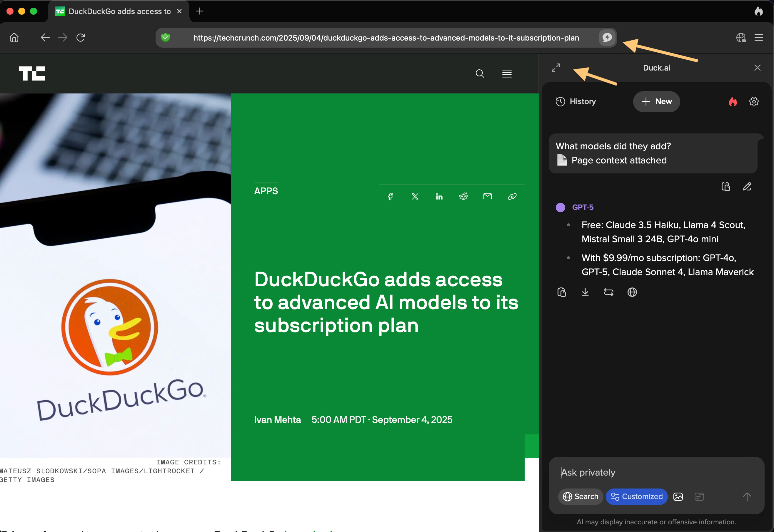This screenshot has height=532, width=774.
Task: Regenerate response with the swap arrows icon
Action: pyautogui.click(x=609, y=292)
